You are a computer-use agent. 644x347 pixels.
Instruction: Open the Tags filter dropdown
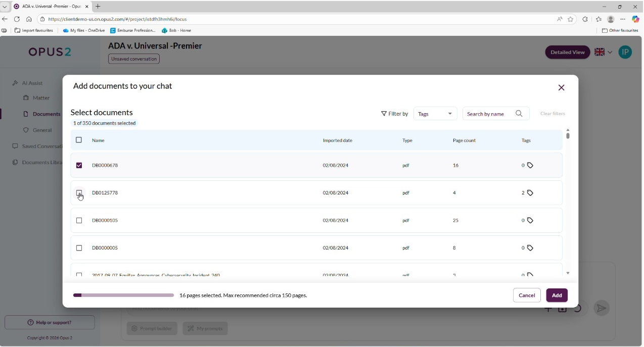435,114
